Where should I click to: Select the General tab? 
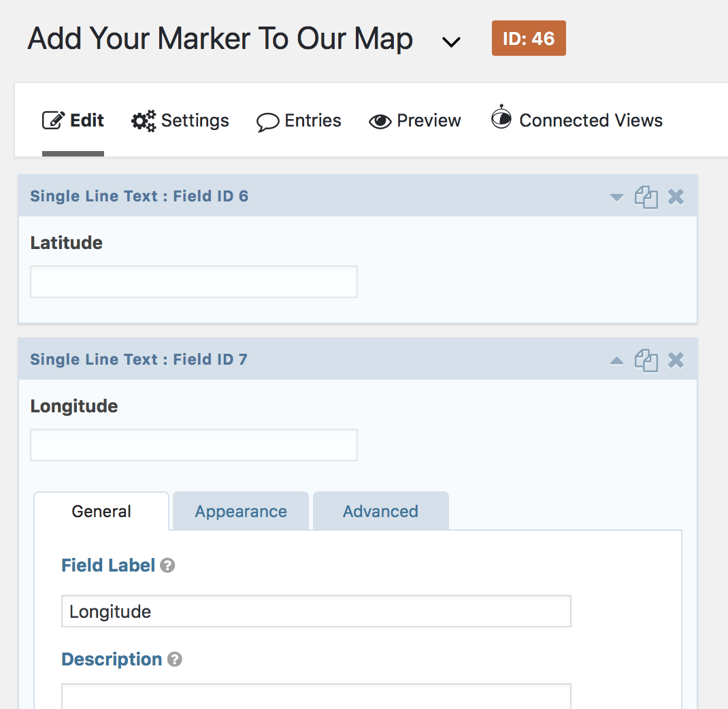point(101,511)
